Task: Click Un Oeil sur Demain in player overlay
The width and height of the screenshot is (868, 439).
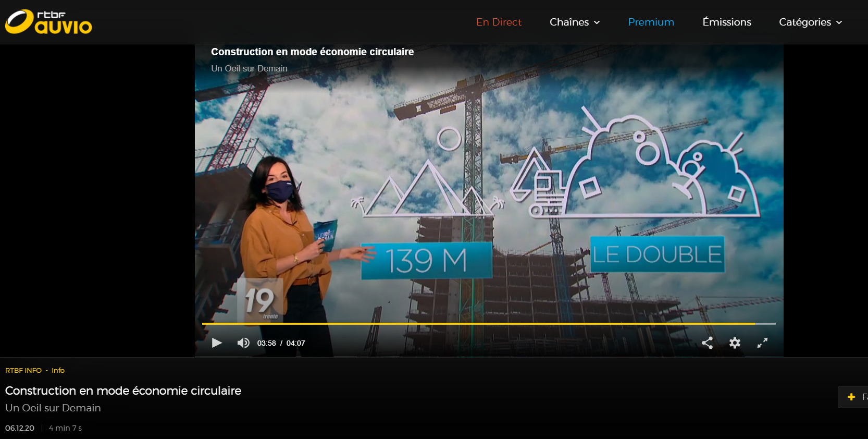Action: coord(249,68)
